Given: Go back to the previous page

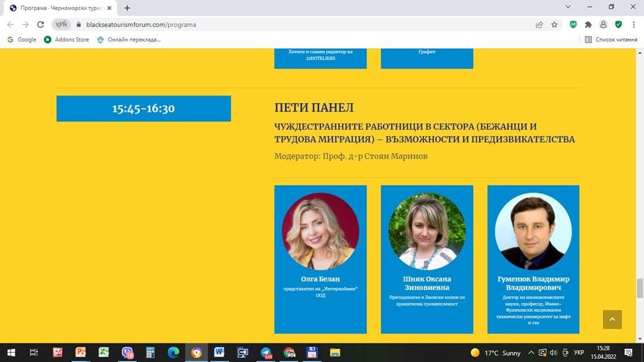Looking at the screenshot, I should [x=11, y=25].
